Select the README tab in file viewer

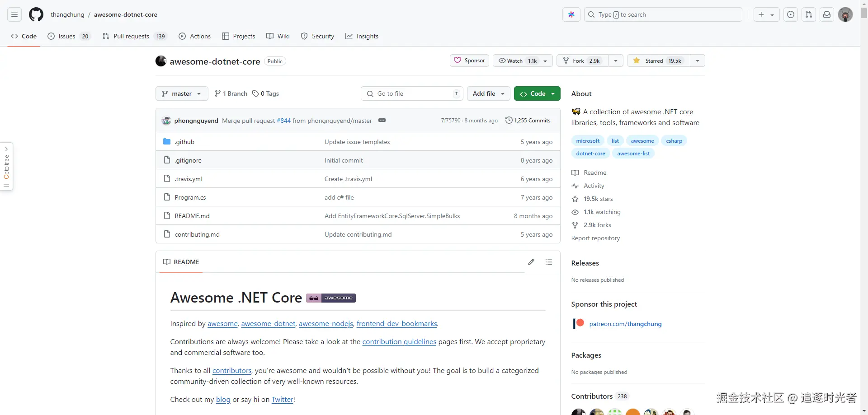(x=181, y=262)
